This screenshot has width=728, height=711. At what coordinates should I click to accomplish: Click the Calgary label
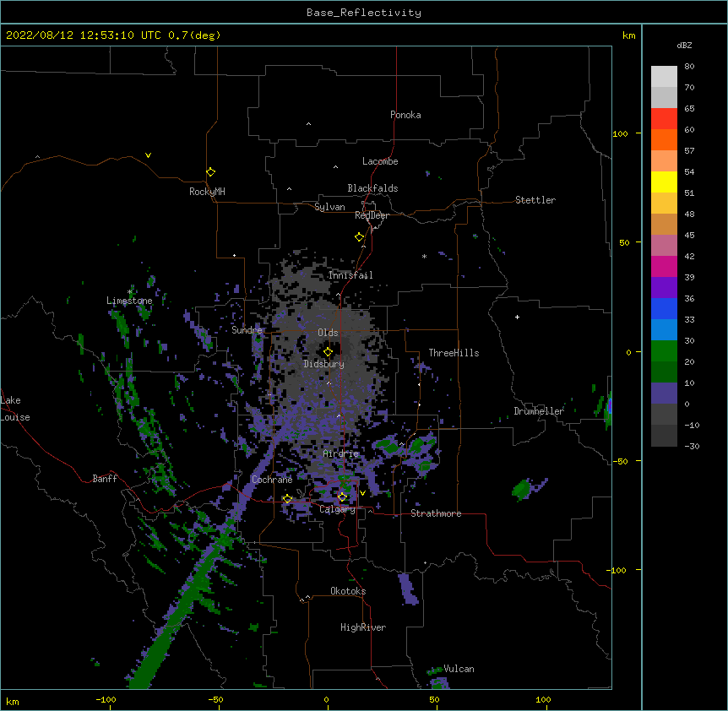[x=338, y=509]
